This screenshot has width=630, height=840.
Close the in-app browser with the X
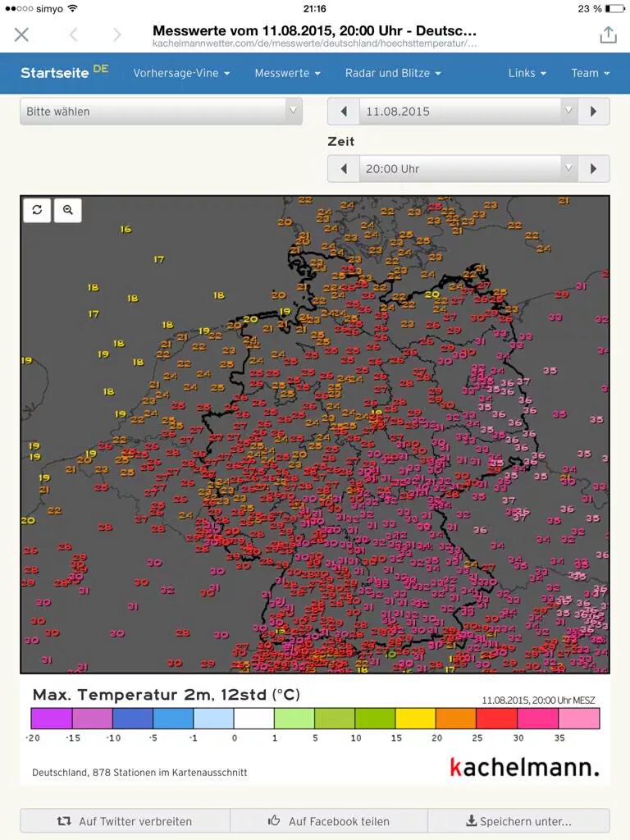pyautogui.click(x=21, y=34)
